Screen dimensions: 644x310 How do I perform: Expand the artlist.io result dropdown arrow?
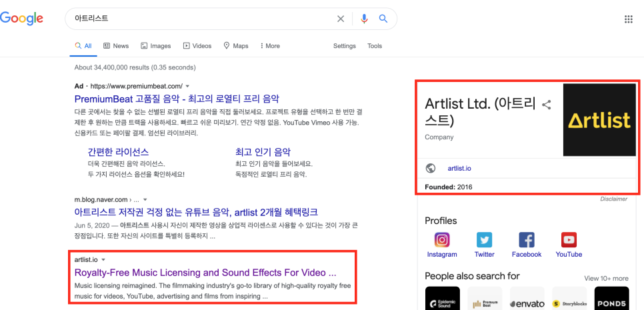103,260
